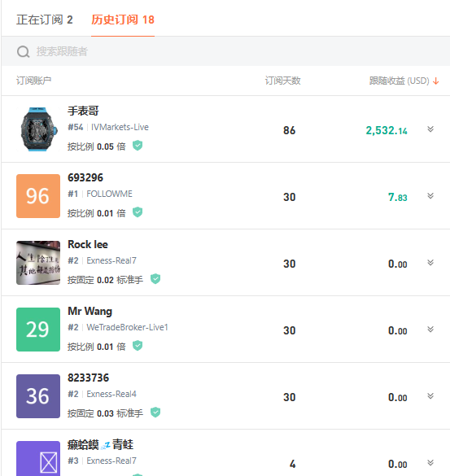Expand details for account 693296
The image size is (450, 476).
tap(430, 196)
